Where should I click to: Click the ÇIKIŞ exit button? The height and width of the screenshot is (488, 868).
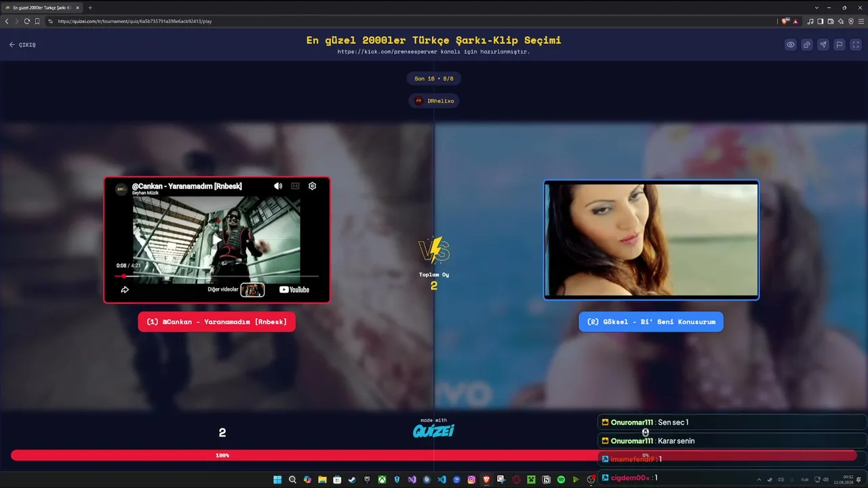point(22,45)
